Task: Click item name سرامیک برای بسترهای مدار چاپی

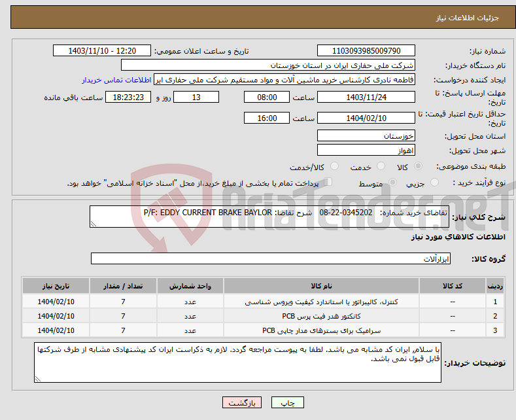Action: 321,330
